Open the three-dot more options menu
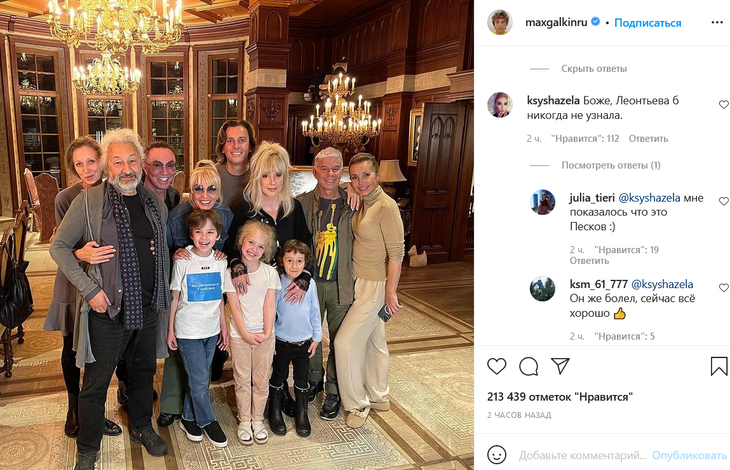Viewport: 730px width, 470px height. [x=717, y=22]
